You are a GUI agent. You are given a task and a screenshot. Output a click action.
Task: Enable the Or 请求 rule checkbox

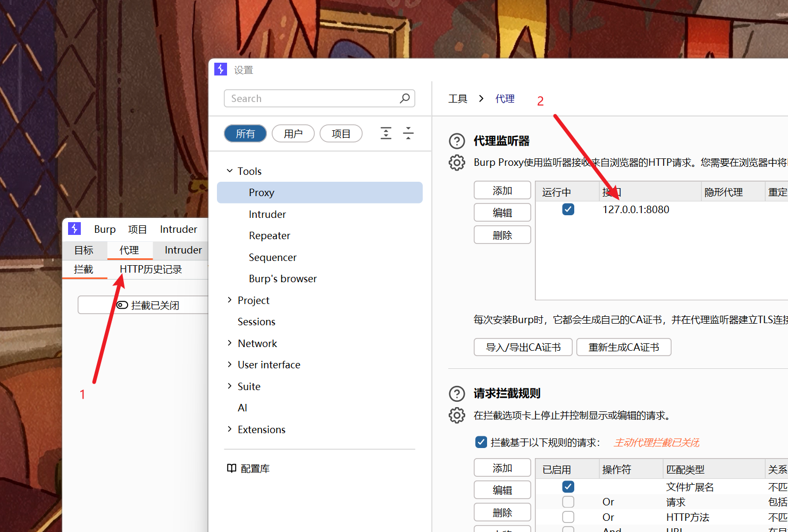568,502
